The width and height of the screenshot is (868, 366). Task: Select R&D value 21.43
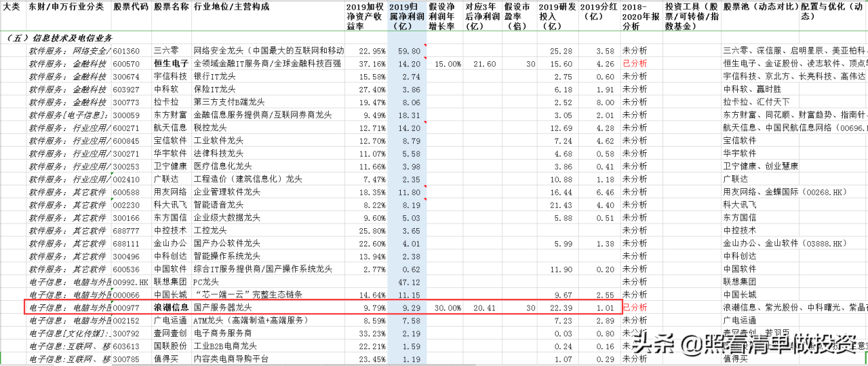[x=561, y=204]
